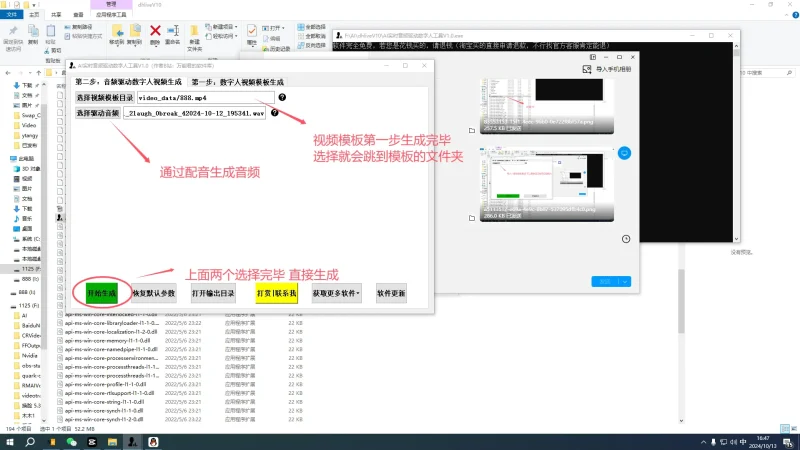800x450 pixels.
Task: Open the 获取更多软件 dropdown menu
Action: coord(336,294)
